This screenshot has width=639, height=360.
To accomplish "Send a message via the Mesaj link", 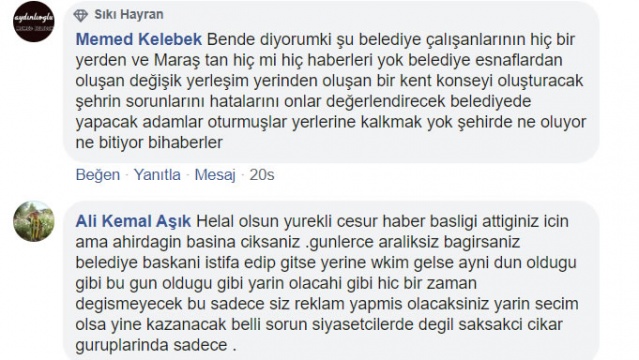I will click(x=215, y=175).
